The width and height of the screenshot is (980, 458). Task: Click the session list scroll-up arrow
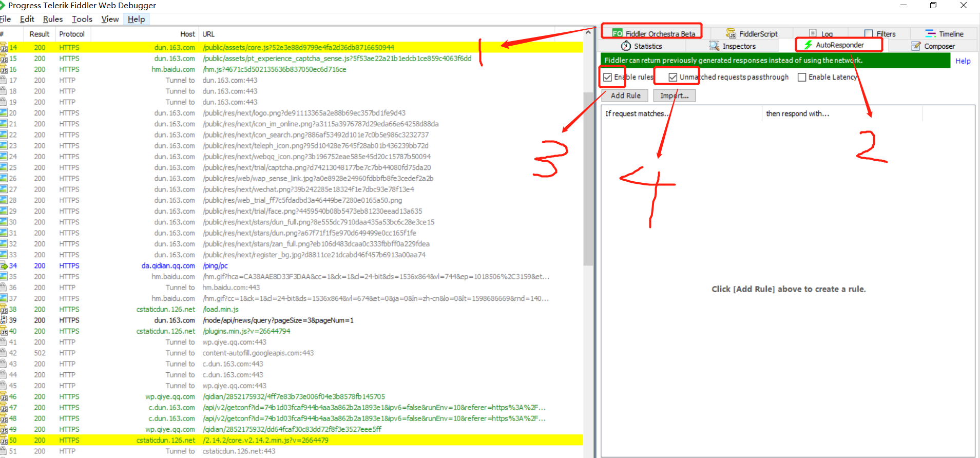click(x=588, y=32)
